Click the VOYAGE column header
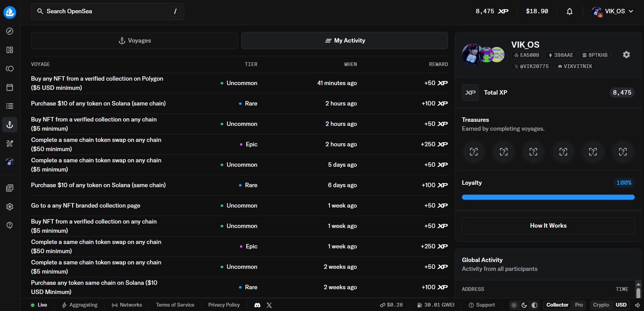Viewport: 644px width, 311px height. coord(41,64)
